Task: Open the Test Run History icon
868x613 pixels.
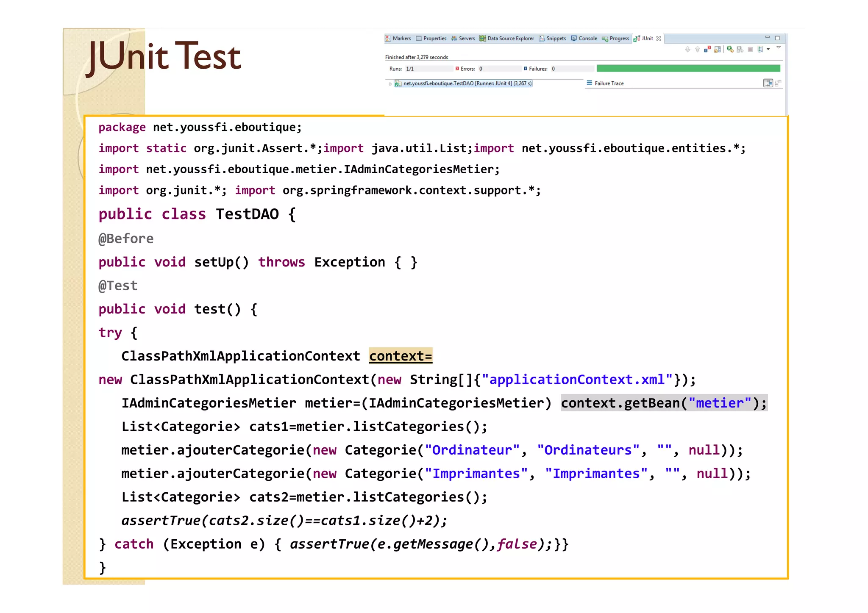Action: (760, 49)
